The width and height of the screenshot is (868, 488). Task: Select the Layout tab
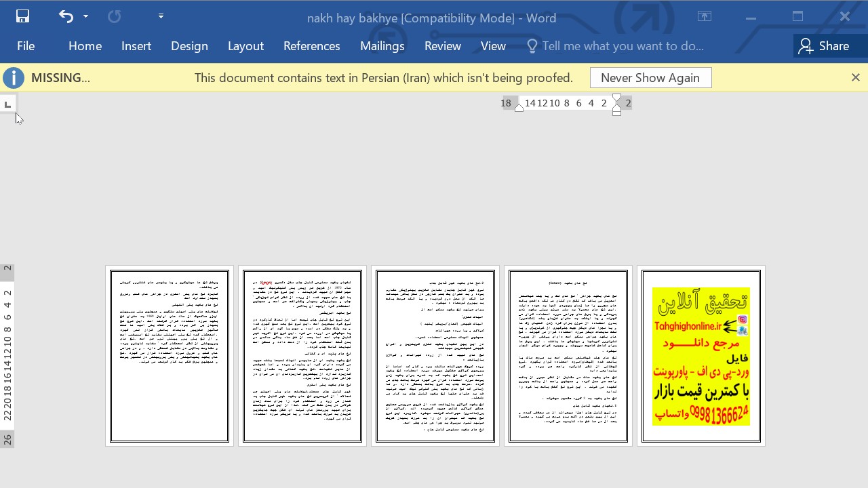[x=245, y=46]
